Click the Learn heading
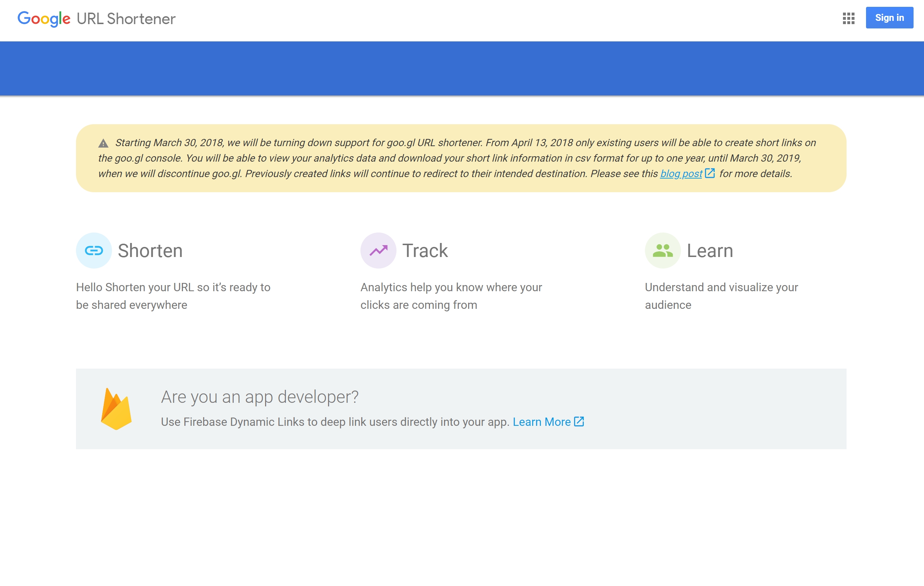Viewport: 924px width, 586px height. (709, 251)
